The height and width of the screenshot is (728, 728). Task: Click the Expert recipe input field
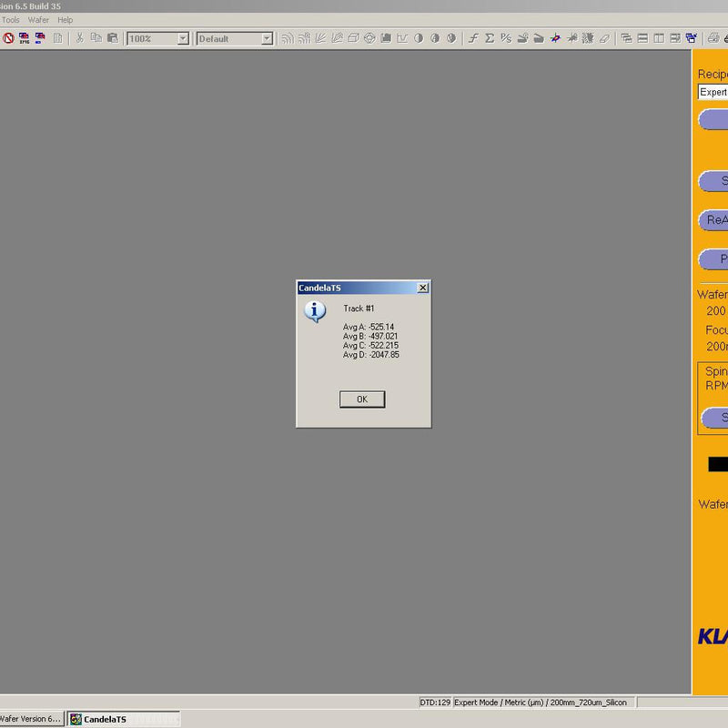pos(713,92)
